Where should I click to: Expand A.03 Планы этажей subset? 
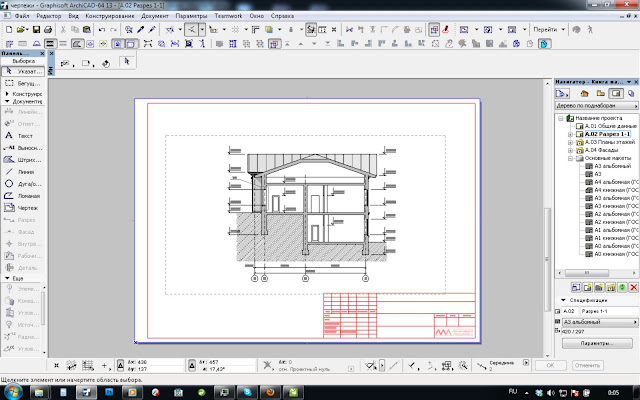click(570, 142)
